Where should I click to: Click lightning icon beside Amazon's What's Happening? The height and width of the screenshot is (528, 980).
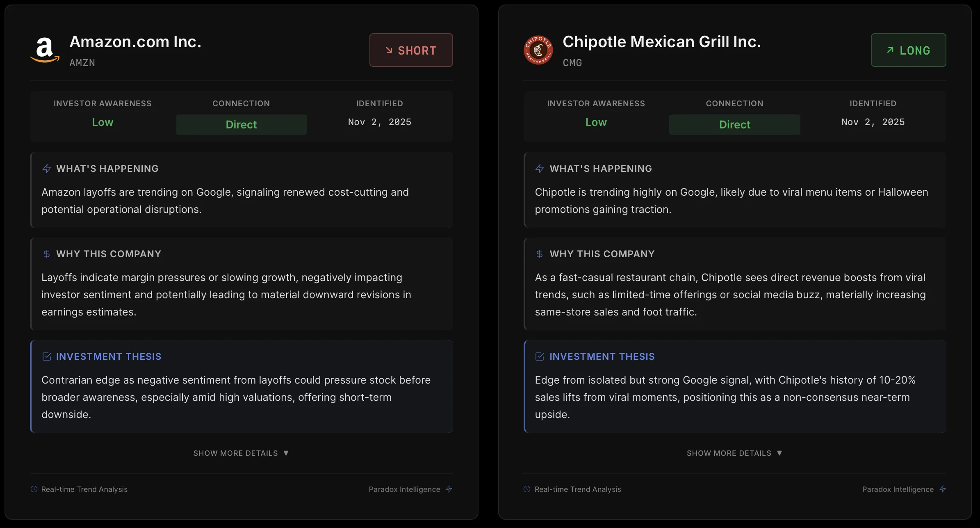point(47,169)
